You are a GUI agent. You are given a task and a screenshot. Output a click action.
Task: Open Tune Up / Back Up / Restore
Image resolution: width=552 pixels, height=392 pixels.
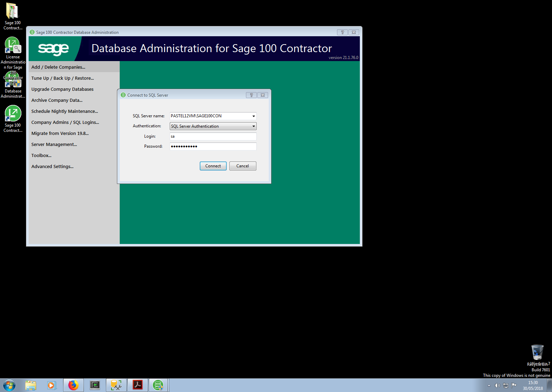[74, 78]
